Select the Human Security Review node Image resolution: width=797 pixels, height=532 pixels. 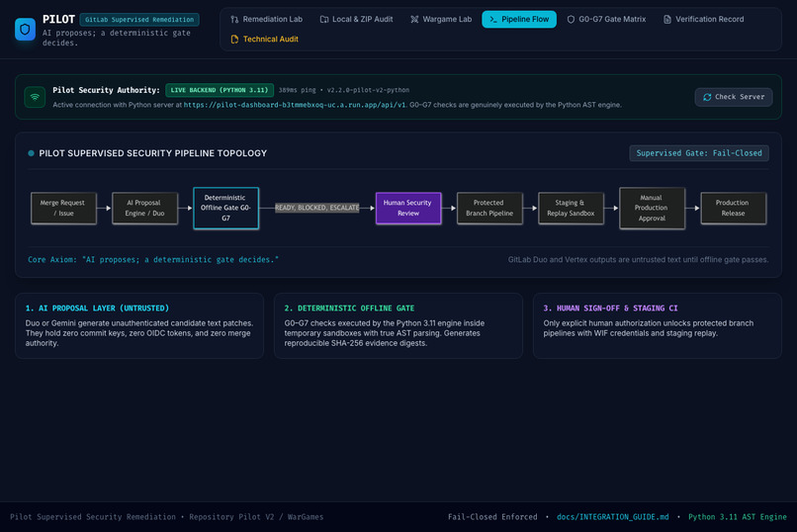[408, 208]
